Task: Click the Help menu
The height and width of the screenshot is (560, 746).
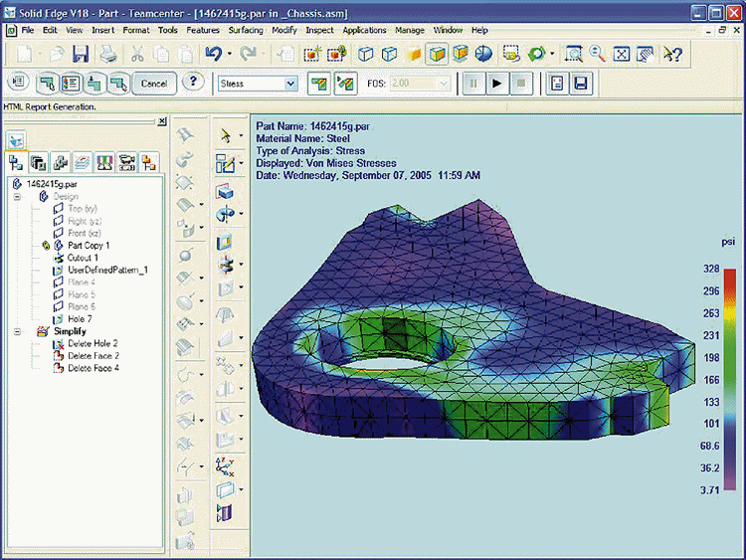Action: pyautogui.click(x=479, y=30)
